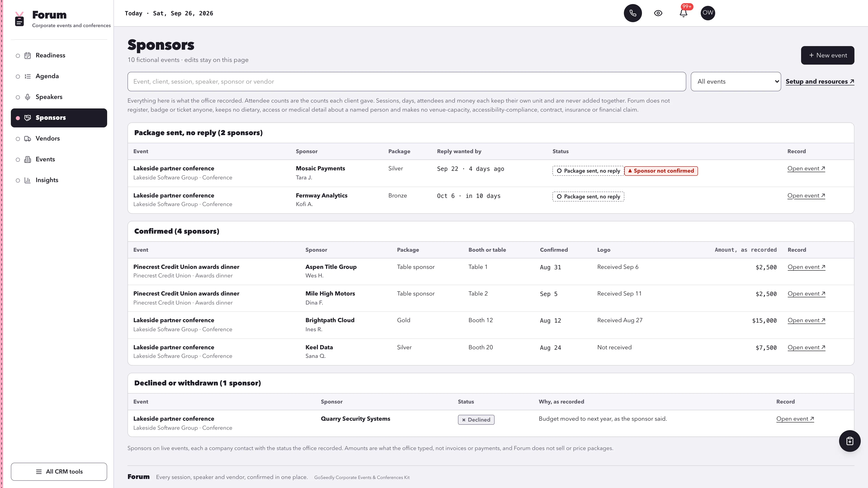
Task: Open event for Mile High Motors
Action: click(806, 294)
